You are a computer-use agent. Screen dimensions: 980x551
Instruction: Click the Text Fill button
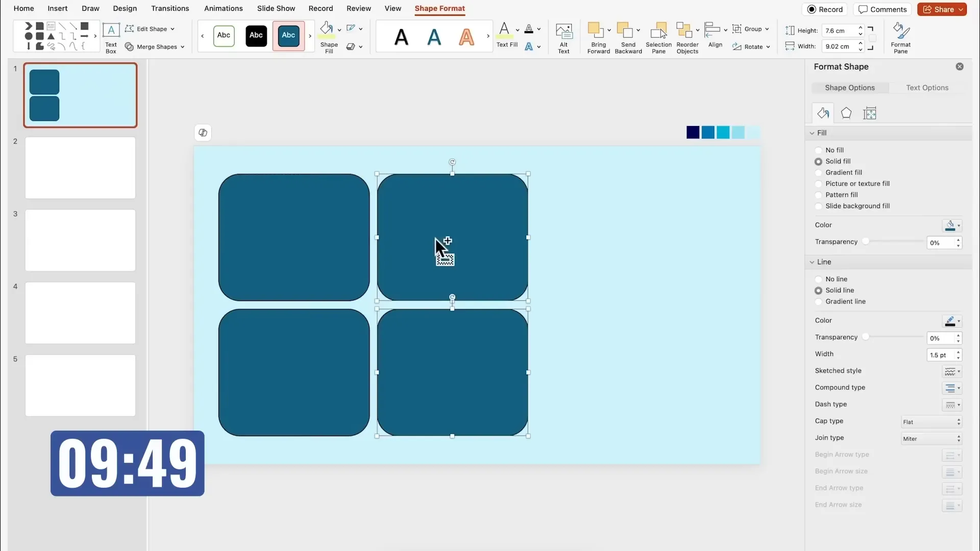point(506,35)
